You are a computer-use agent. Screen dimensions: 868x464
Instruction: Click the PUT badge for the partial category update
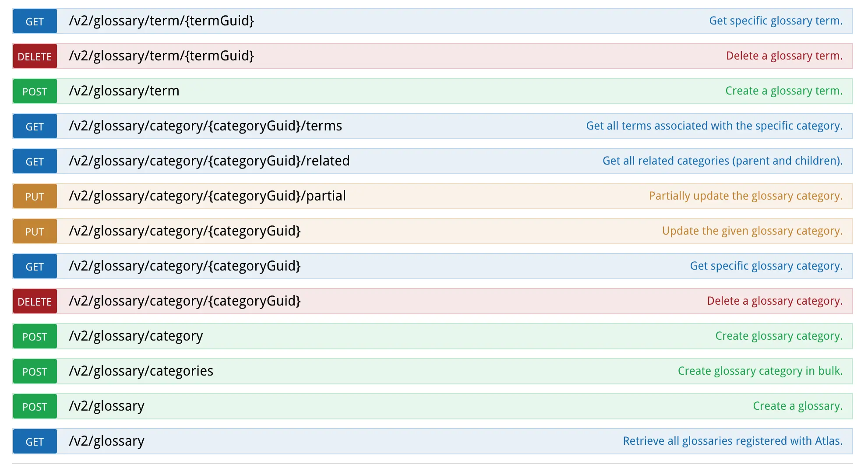click(x=35, y=196)
